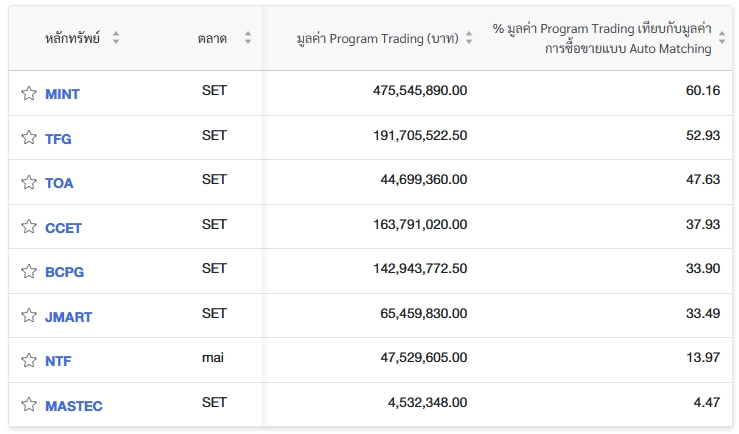Go to JMART stock page
739x434 pixels.
[x=68, y=317]
